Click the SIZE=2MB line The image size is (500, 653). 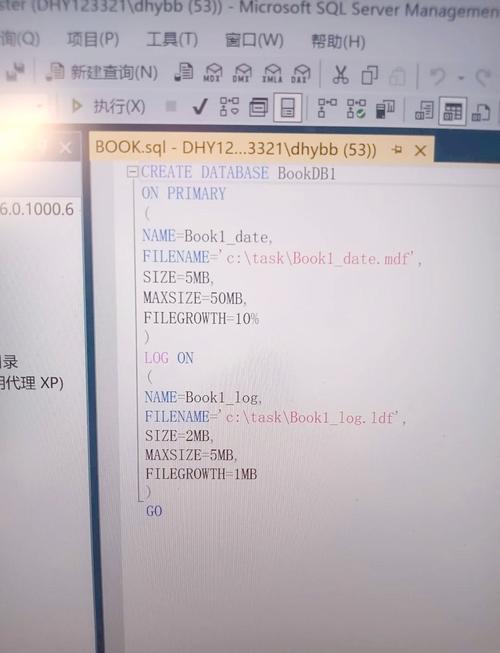click(x=179, y=436)
